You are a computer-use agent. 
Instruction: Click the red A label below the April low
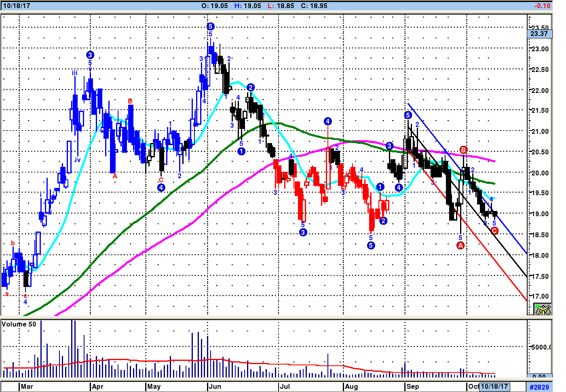click(x=115, y=176)
